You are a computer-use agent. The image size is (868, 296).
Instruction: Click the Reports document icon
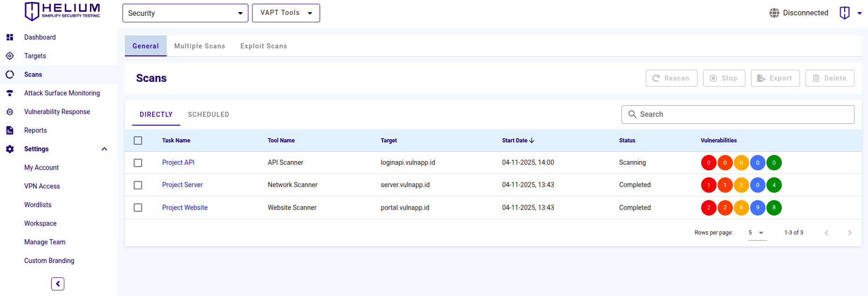(10, 130)
